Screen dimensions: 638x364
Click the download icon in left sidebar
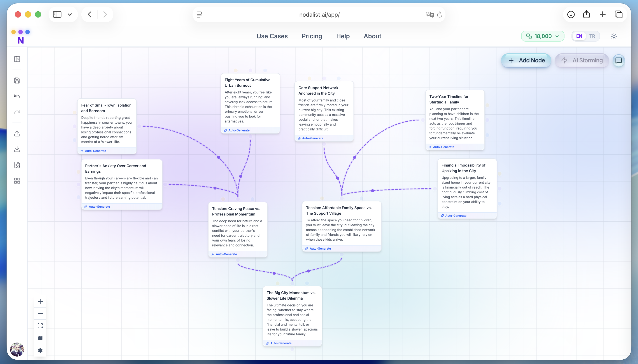pyautogui.click(x=17, y=149)
